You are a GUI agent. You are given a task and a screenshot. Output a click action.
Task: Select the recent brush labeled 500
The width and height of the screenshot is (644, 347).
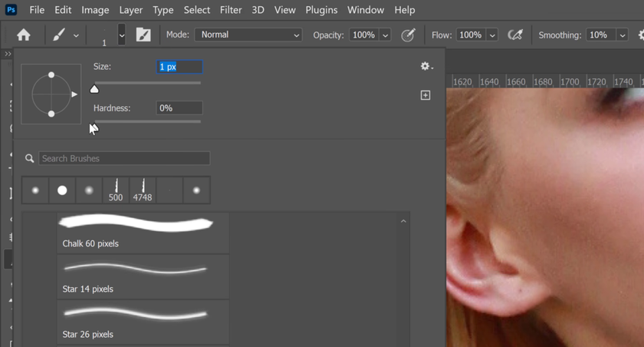pos(116,190)
